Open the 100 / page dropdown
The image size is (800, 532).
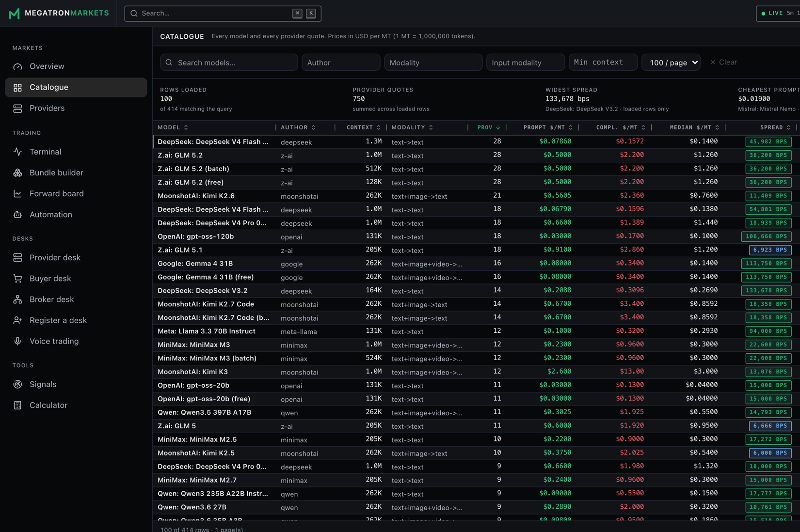671,63
